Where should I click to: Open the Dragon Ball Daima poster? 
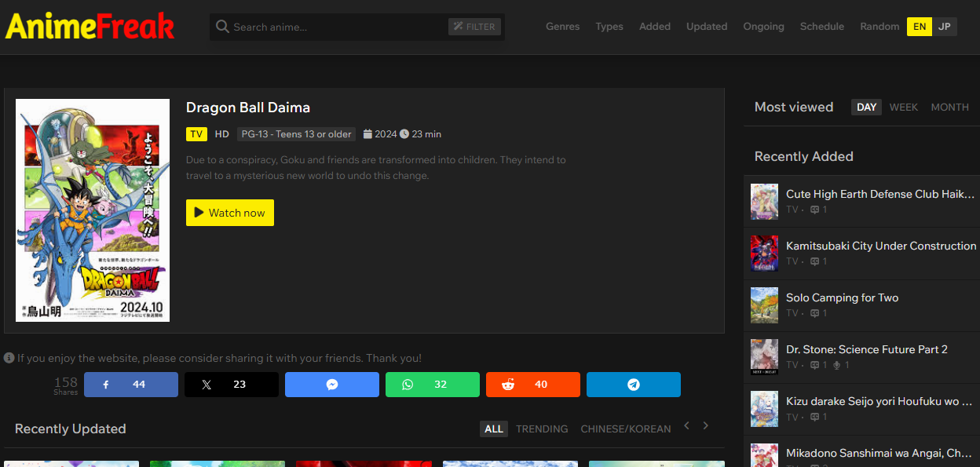tap(93, 210)
